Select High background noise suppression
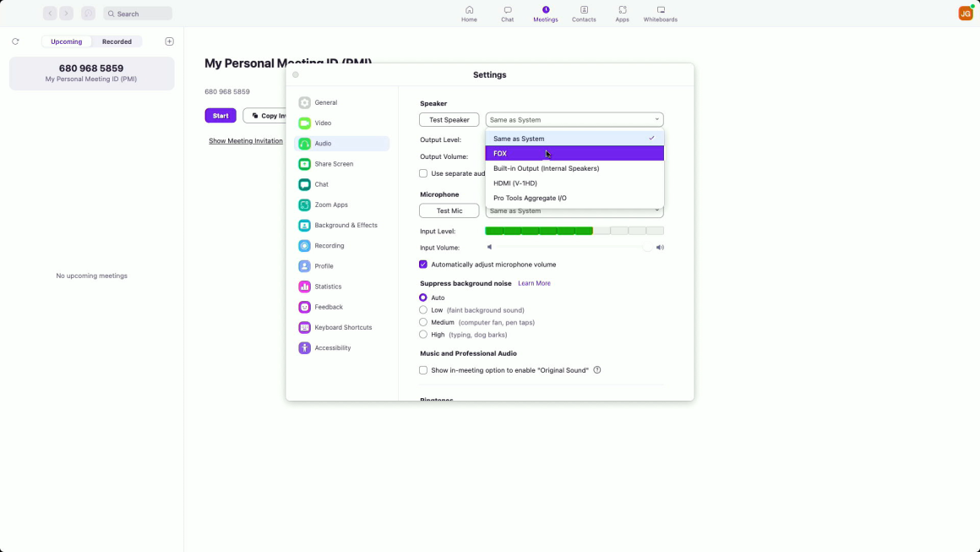980x552 pixels. tap(423, 335)
